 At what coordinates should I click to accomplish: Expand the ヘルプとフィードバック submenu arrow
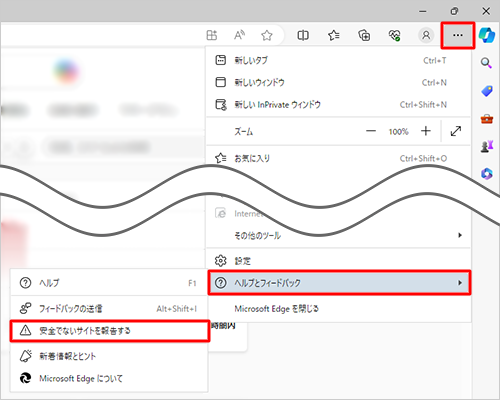(460, 283)
